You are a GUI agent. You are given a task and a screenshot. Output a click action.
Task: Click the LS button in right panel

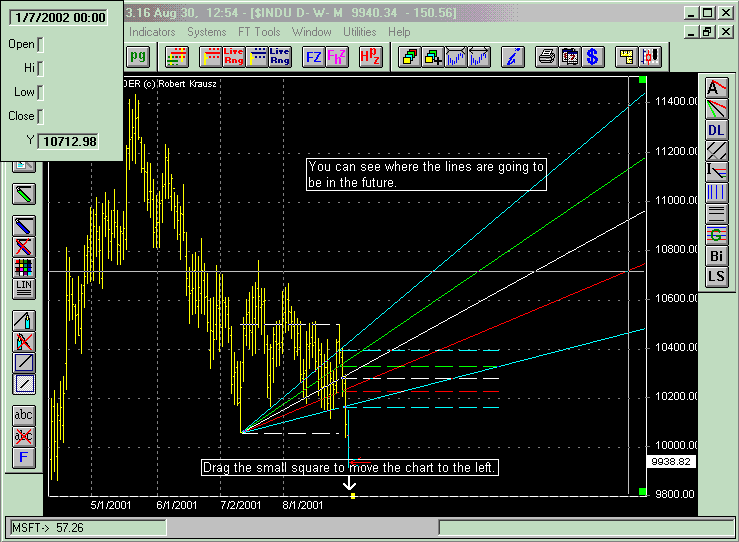click(x=716, y=276)
